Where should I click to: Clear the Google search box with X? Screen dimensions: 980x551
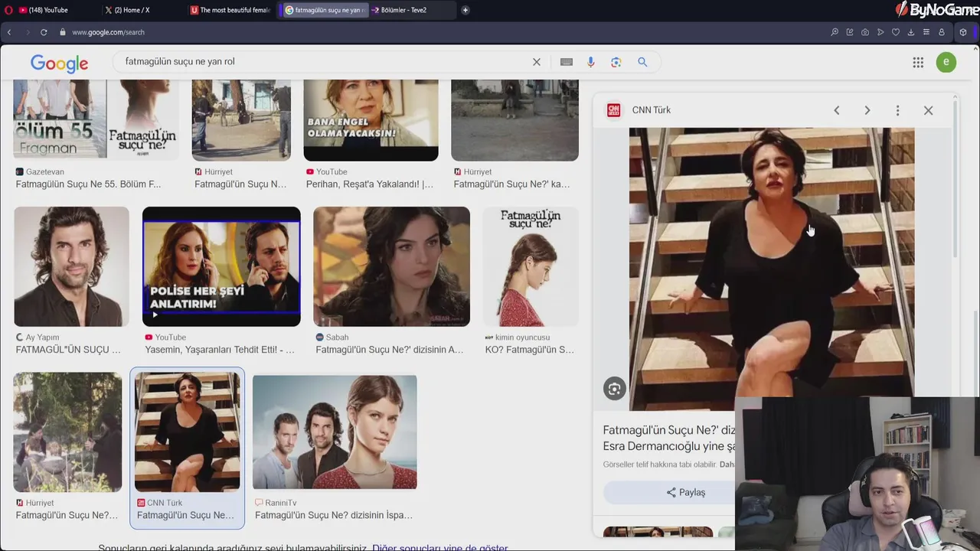click(537, 62)
